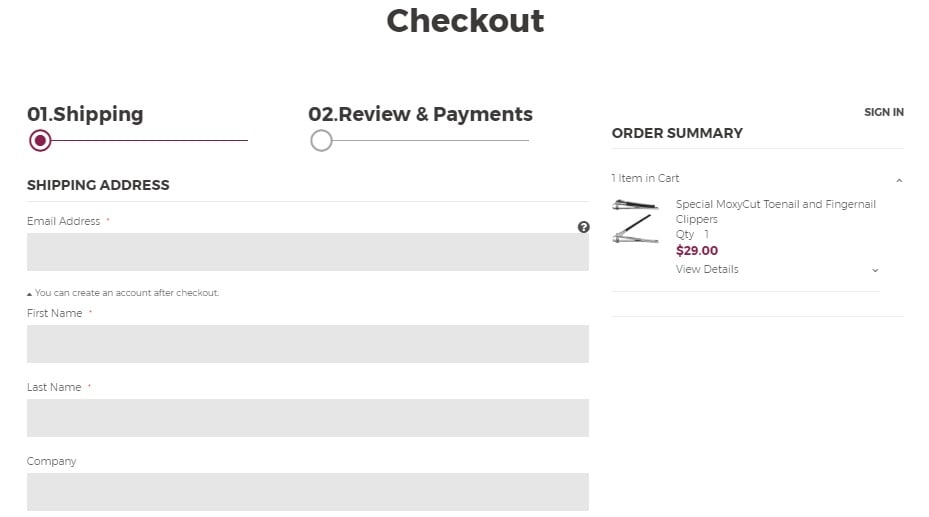Screen dimensions: 929x517
Task: Expand View Details for the clippers
Action: pyautogui.click(x=875, y=270)
